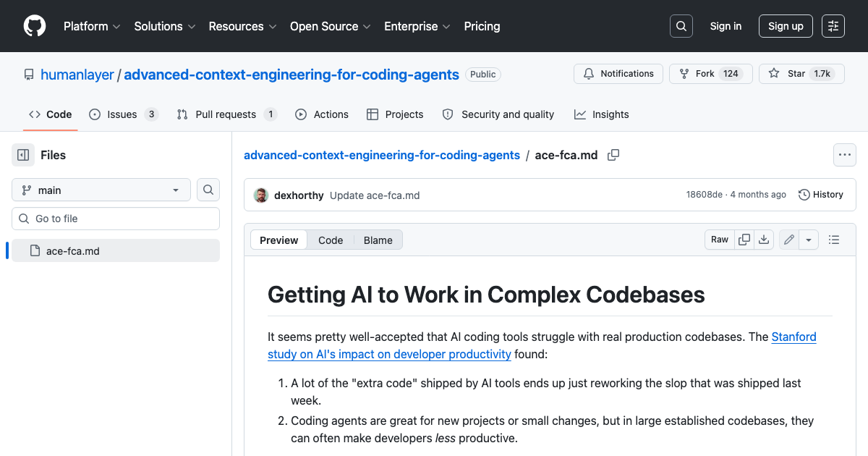
Task: Open the main branch selector dropdown
Action: (101, 190)
